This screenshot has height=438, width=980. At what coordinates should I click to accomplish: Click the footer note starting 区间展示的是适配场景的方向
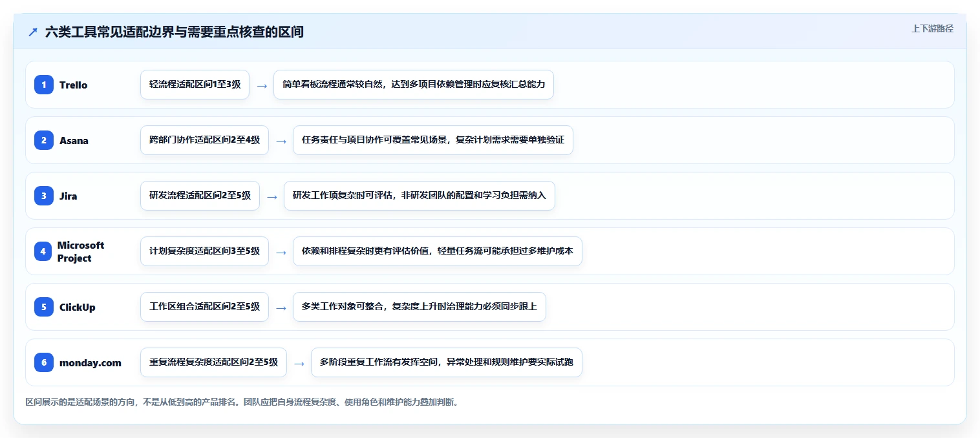tap(242, 402)
